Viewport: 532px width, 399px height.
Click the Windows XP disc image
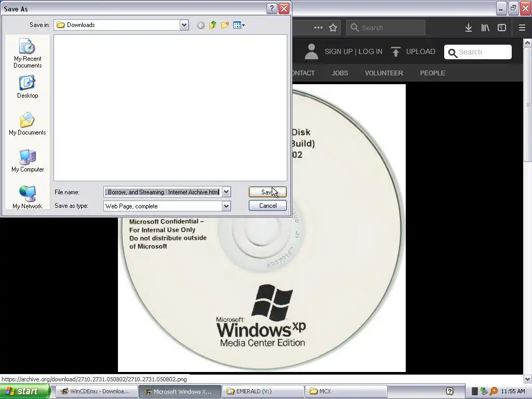(262, 228)
